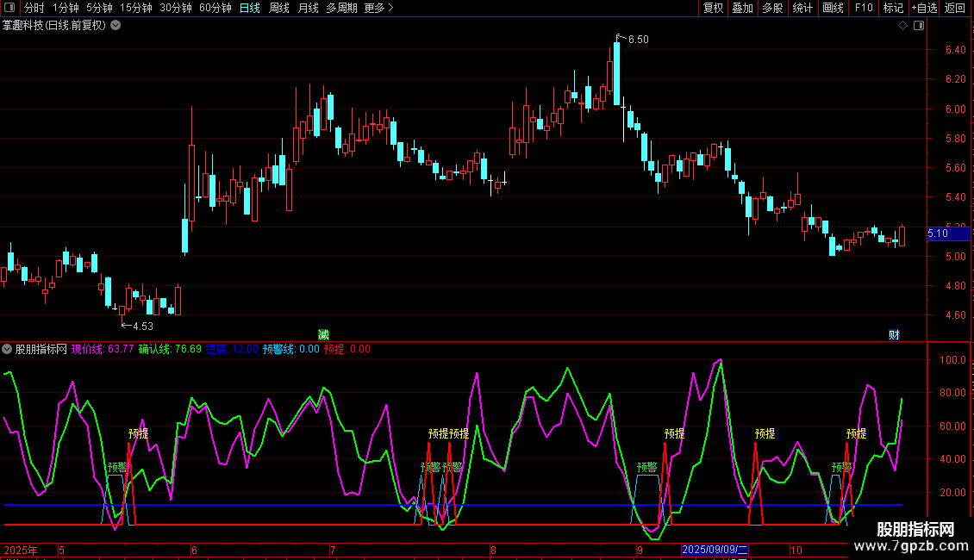Screen dimensions: 974x560
Task: Click the 掌趣科技(日线.前复权) title
Action: point(54,26)
